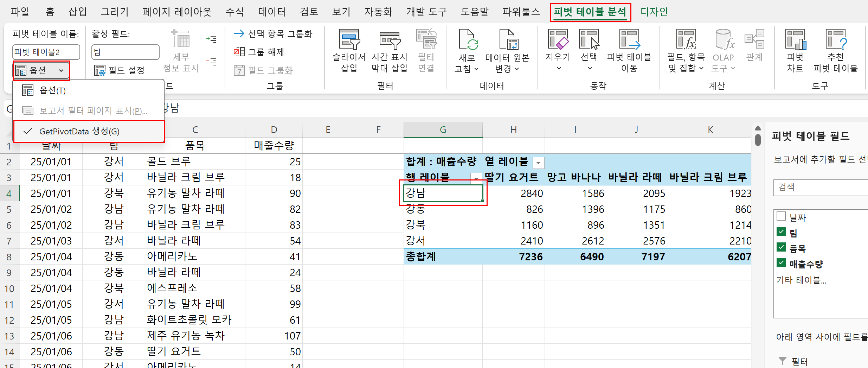Check the 날짜 field checkbox
This screenshot has width=868, height=368.
tap(781, 216)
